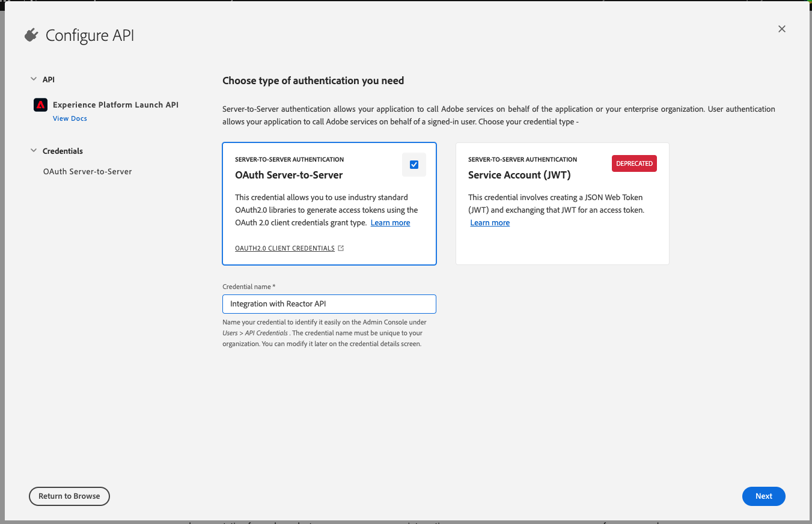This screenshot has height=524, width=812.
Task: Select OAuth Server-to-Server in sidebar
Action: tap(88, 171)
